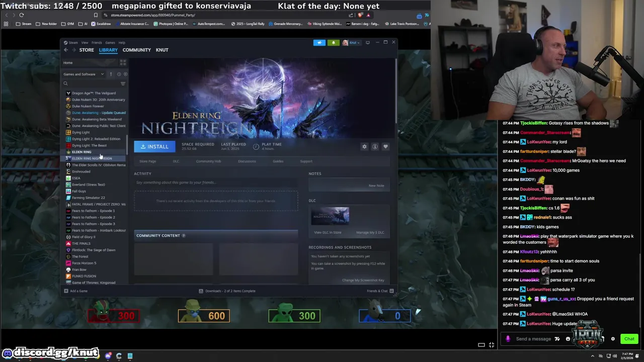Screen dimensions: 644x362
Task: Open the emote picker smiley icon
Action: pyautogui.click(x=568, y=339)
